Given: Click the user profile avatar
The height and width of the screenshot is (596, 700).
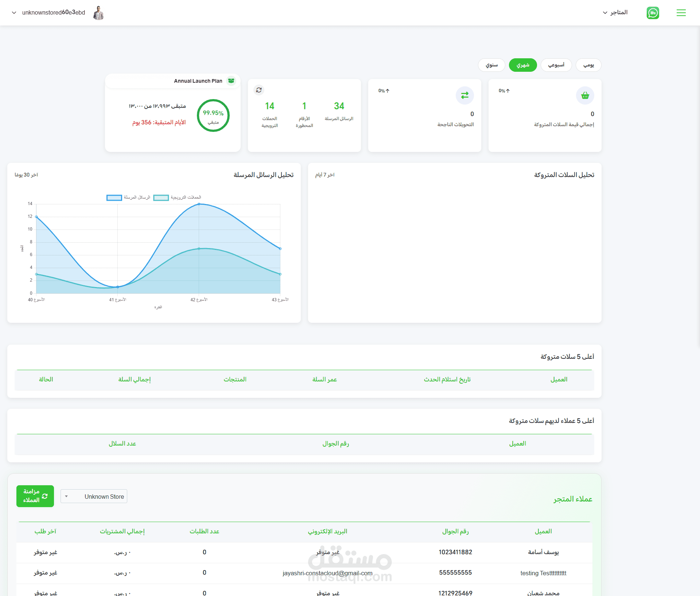Looking at the screenshot, I should [98, 13].
